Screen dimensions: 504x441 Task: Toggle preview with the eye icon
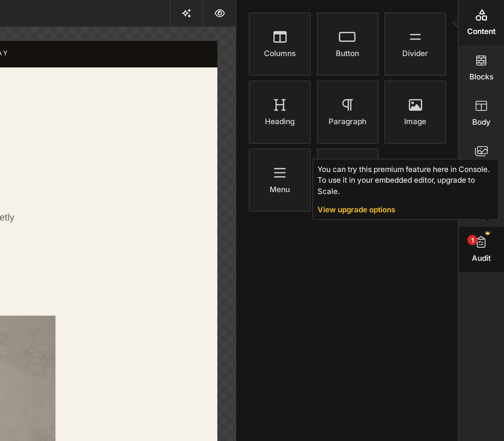220,13
